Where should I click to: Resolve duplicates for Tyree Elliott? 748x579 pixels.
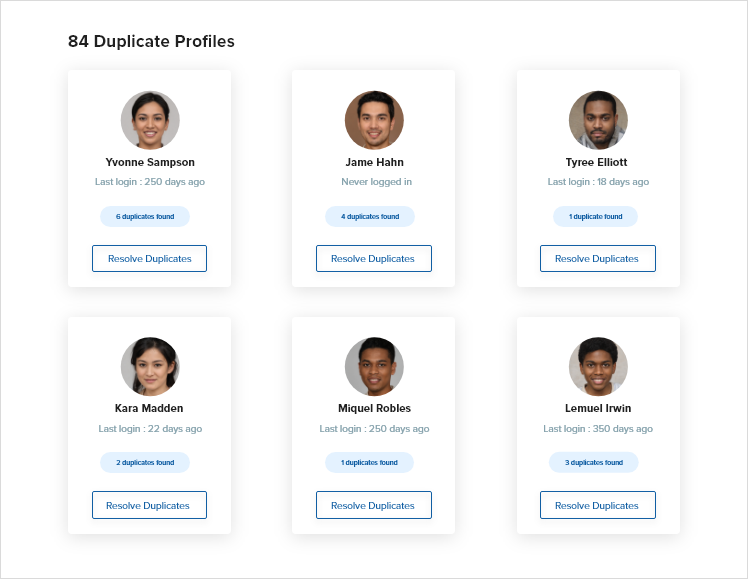coord(598,258)
